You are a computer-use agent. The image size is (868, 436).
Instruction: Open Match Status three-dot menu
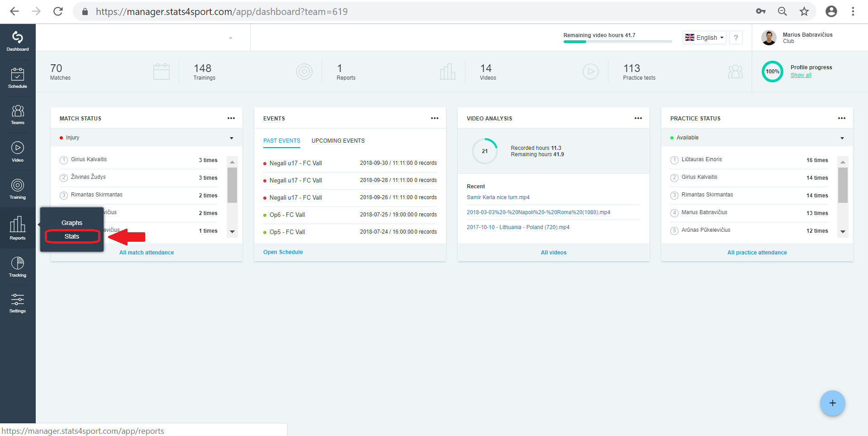click(x=231, y=118)
